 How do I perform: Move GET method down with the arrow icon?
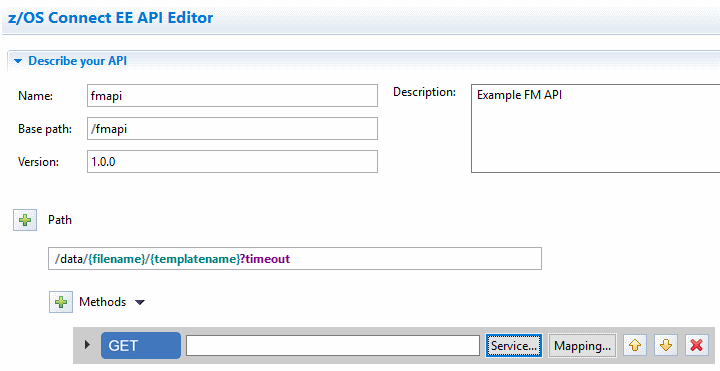click(666, 345)
